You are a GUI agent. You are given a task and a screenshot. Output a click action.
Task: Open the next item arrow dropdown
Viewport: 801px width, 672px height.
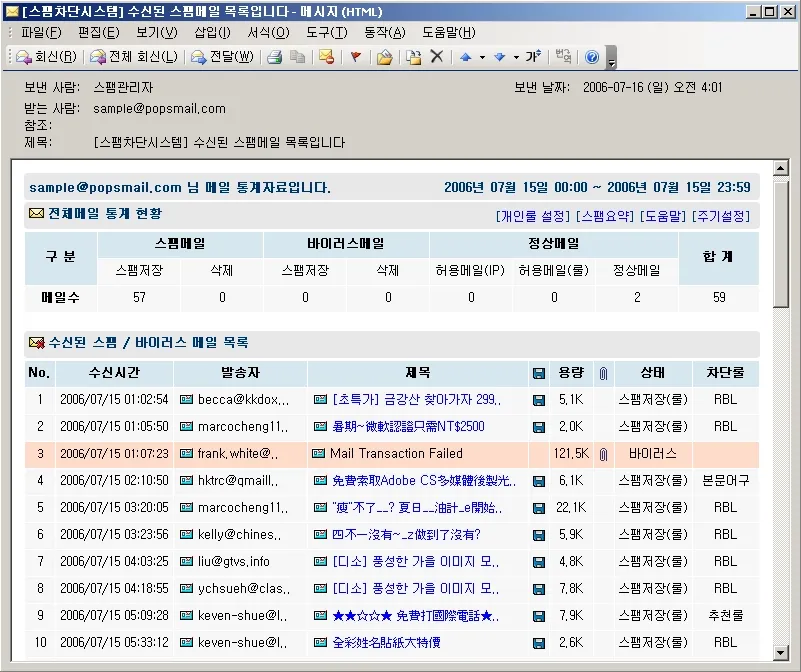pyautogui.click(x=516, y=57)
